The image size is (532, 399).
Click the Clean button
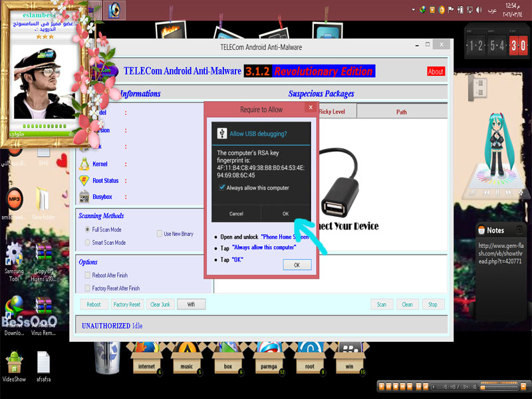pyautogui.click(x=407, y=305)
